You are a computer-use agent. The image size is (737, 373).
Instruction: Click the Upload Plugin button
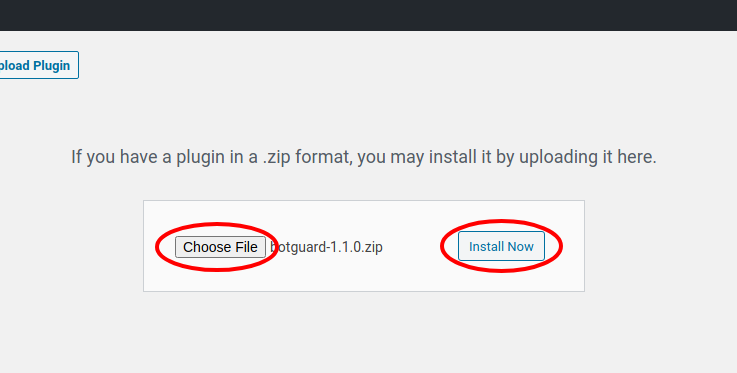39,65
